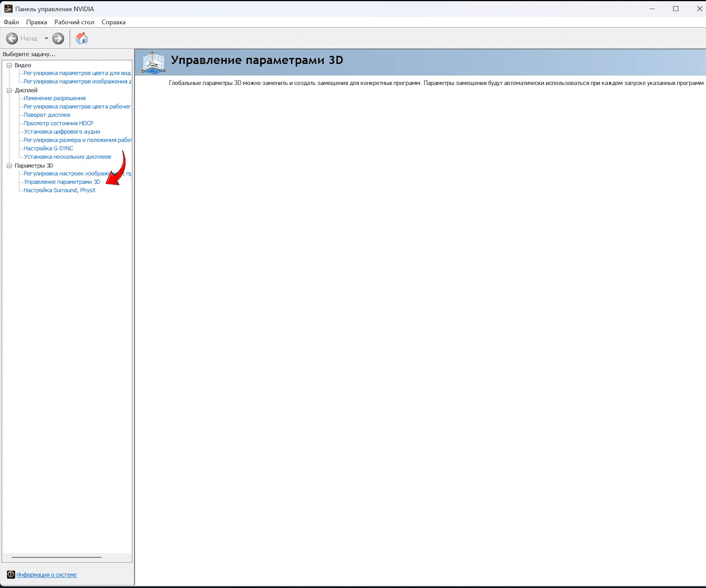Image resolution: width=706 pixels, height=588 pixels.
Task: Click the Дисплей group label
Action: coord(26,90)
